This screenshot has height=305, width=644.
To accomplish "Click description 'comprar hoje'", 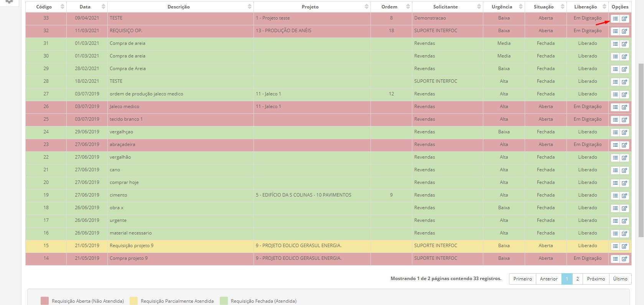I will point(124,182).
